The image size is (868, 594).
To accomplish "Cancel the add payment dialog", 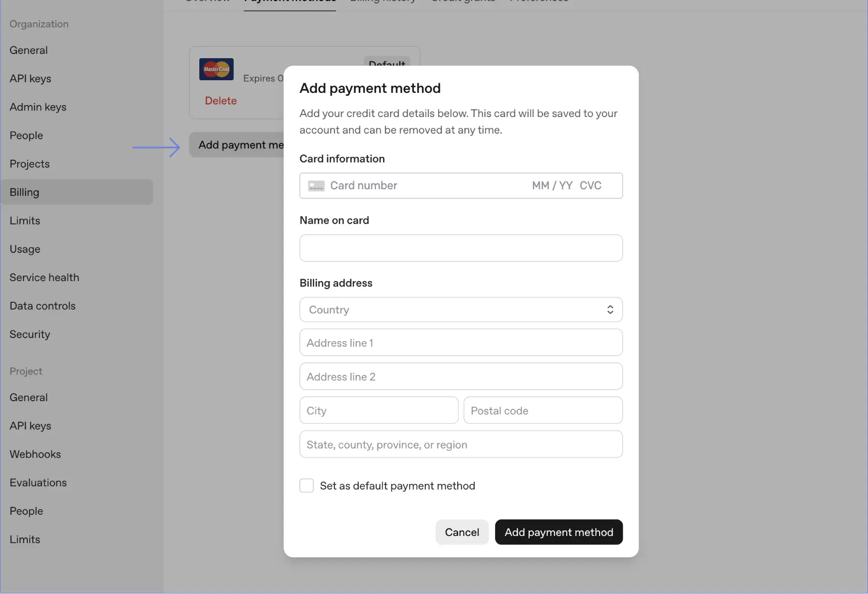I will click(x=462, y=532).
